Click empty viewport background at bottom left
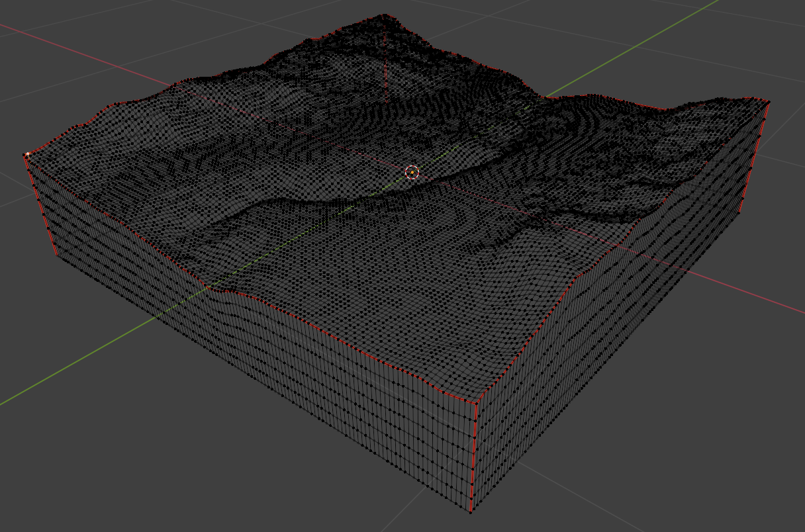The width and height of the screenshot is (805, 532). tap(99, 476)
